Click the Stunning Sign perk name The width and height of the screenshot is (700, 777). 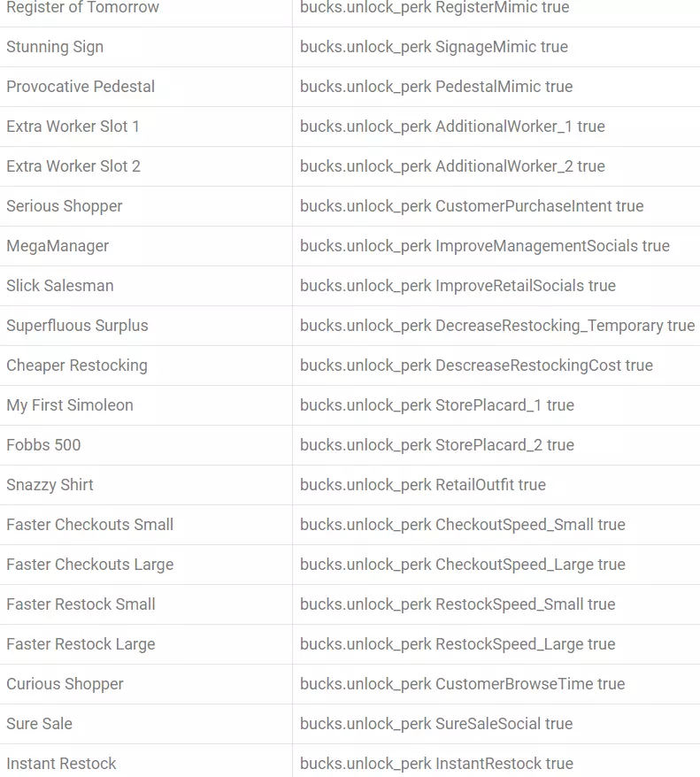tap(55, 47)
